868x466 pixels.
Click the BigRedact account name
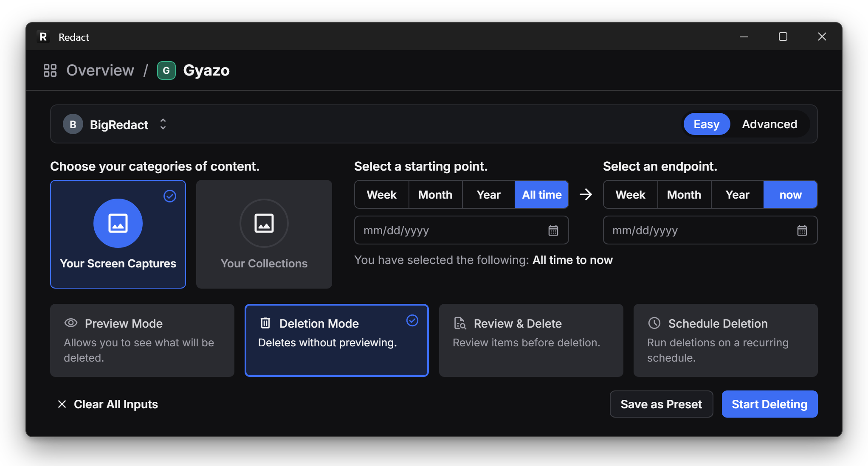(x=119, y=125)
